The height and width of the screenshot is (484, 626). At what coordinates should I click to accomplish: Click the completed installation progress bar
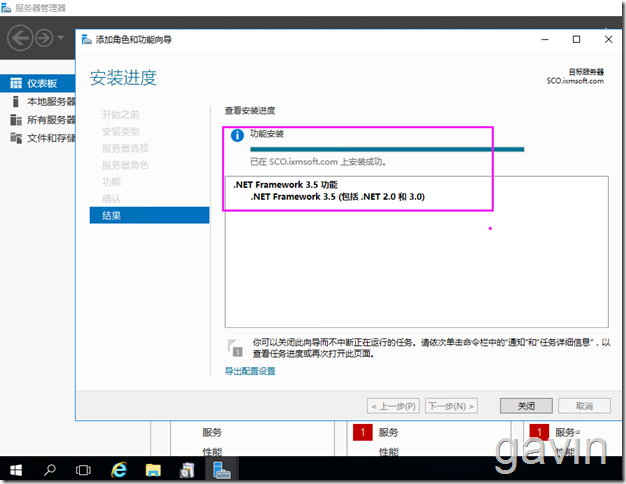point(387,149)
